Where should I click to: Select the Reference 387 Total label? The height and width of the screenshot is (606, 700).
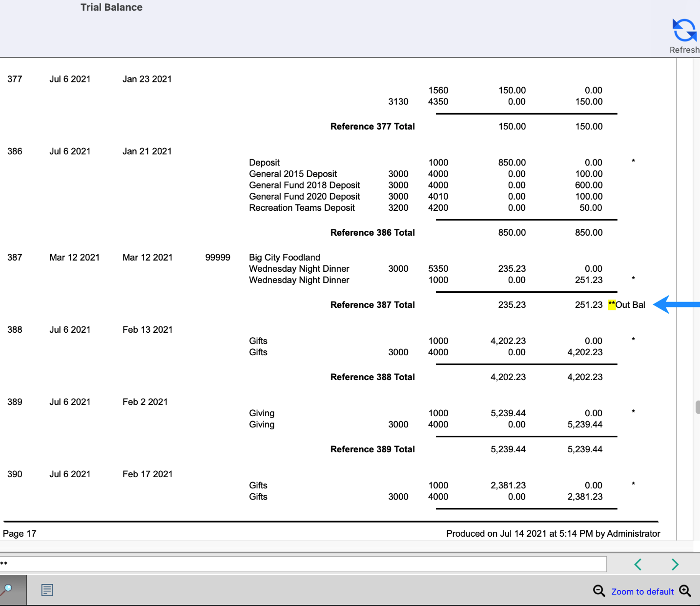[x=372, y=305]
